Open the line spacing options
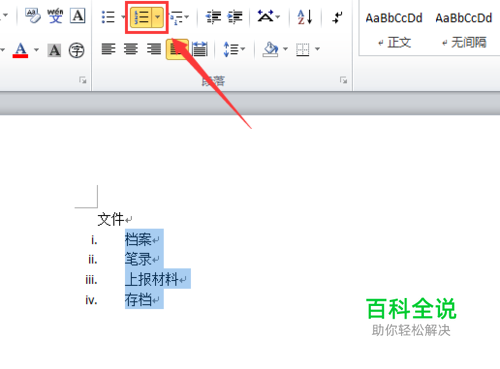Screen dimensions: 500x369 click(234, 49)
